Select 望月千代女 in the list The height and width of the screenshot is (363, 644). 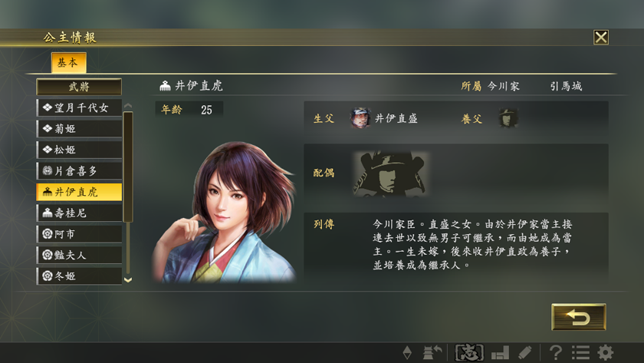coord(79,107)
